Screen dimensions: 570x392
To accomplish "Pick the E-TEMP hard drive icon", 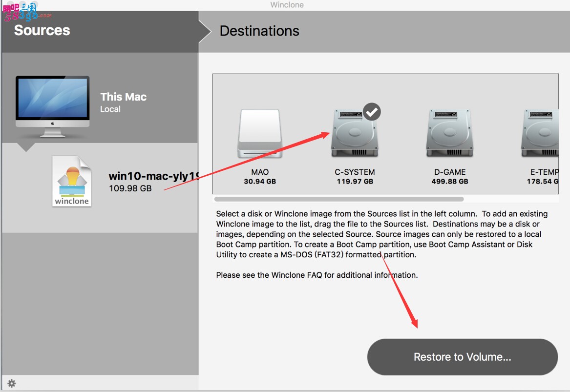I will (540, 133).
